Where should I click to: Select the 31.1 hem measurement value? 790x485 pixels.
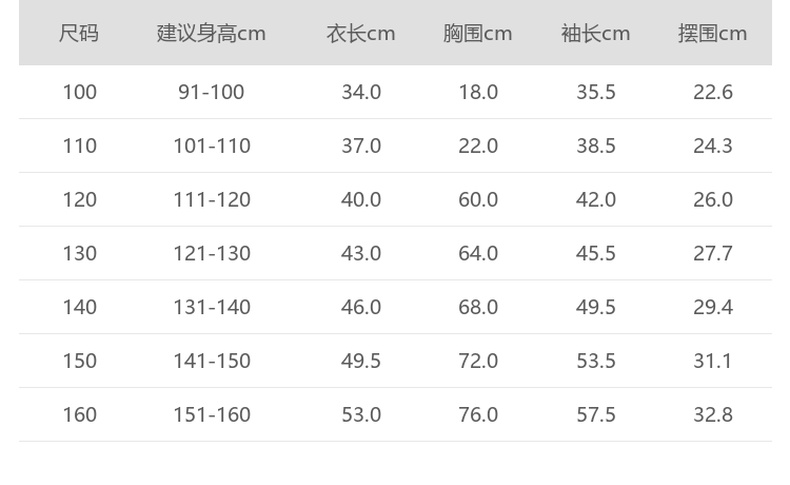pyautogui.click(x=712, y=361)
